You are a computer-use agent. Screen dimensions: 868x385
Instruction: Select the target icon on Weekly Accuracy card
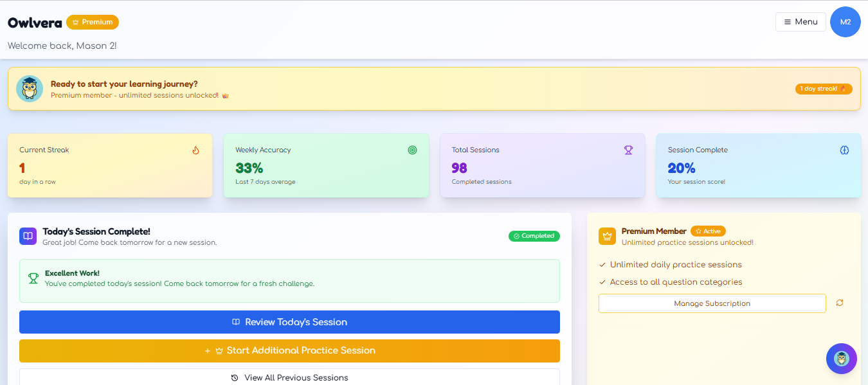[x=412, y=150]
